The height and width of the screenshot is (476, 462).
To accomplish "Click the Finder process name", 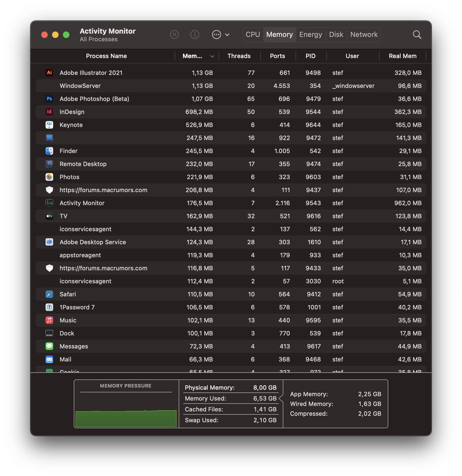I will pos(69,151).
